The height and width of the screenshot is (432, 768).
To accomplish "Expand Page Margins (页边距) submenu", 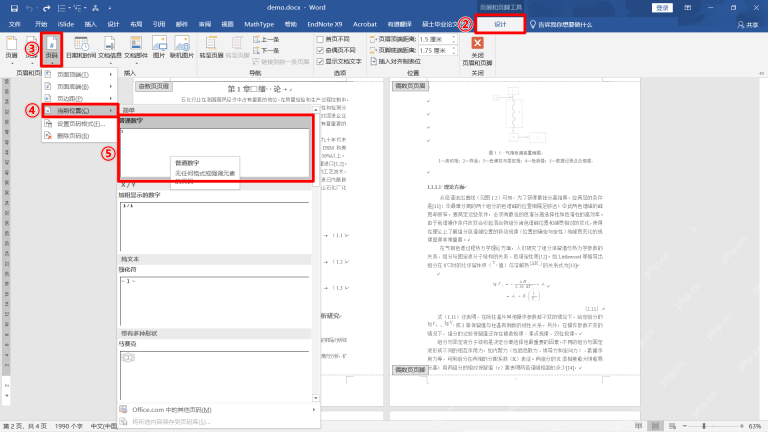I will [x=79, y=98].
